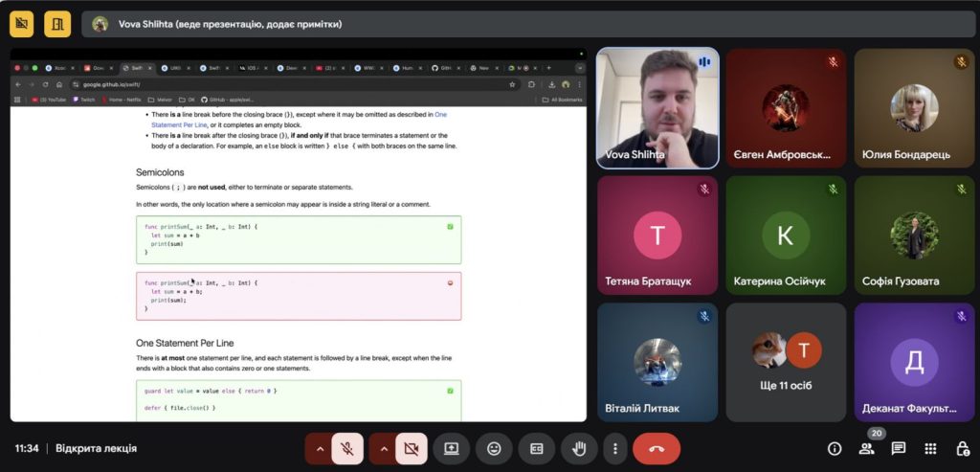Open the meeting details info icon
Viewport: 980px width, 472px height.
[835, 448]
